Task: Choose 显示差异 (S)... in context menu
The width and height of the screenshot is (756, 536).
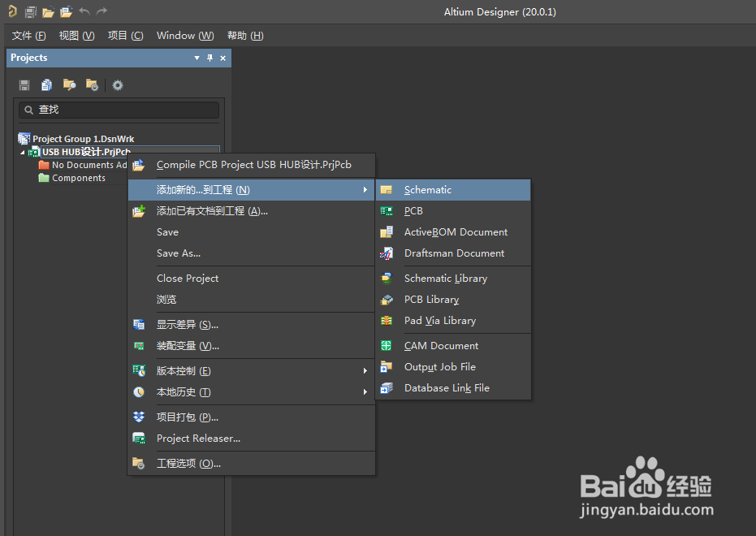Action: click(251, 325)
